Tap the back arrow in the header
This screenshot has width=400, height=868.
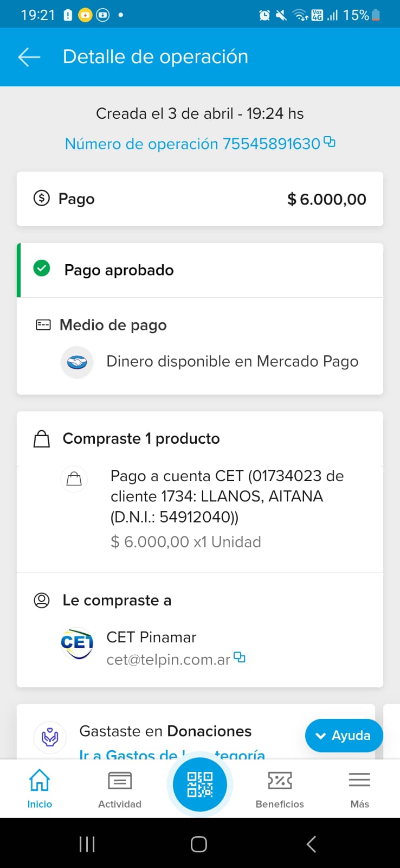pos(29,57)
